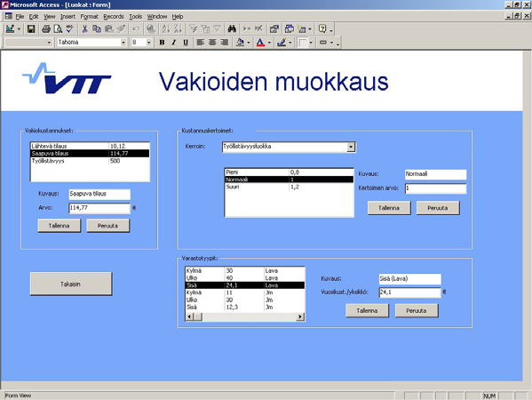
Task: Open the Tools menu
Action: click(135, 16)
